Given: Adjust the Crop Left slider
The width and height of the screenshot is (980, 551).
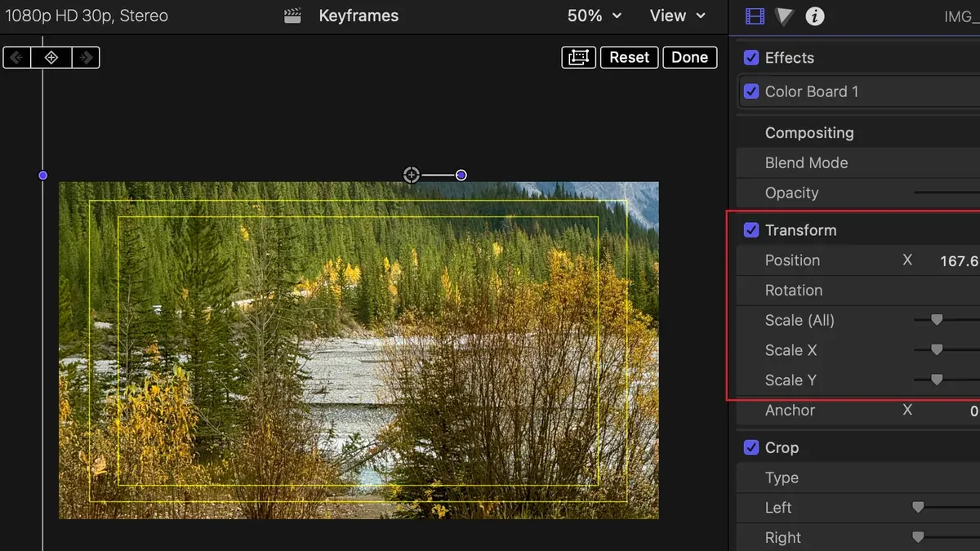Looking at the screenshot, I should pyautogui.click(x=918, y=508).
